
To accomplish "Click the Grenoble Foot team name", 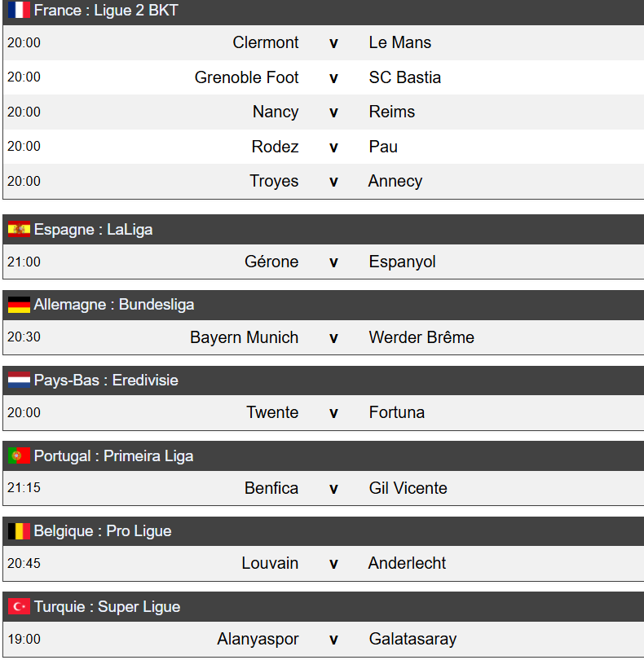I will click(246, 77).
